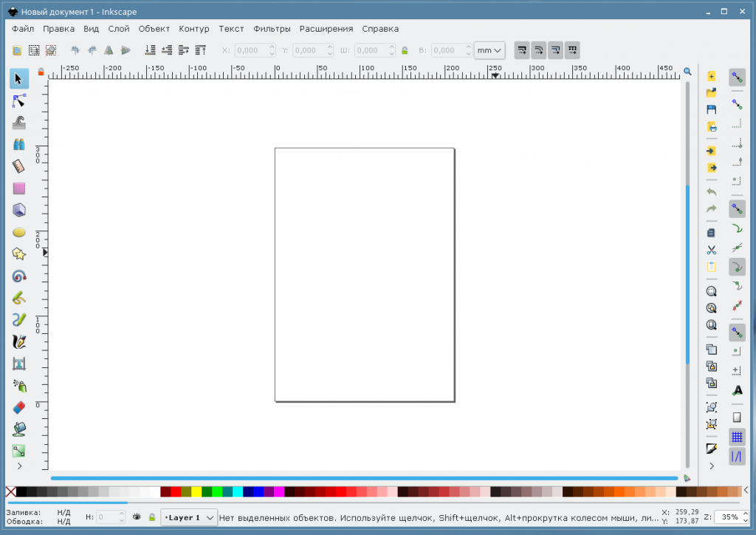Select the Pencil freehand tool
The height and width of the screenshot is (535, 756).
point(18,298)
